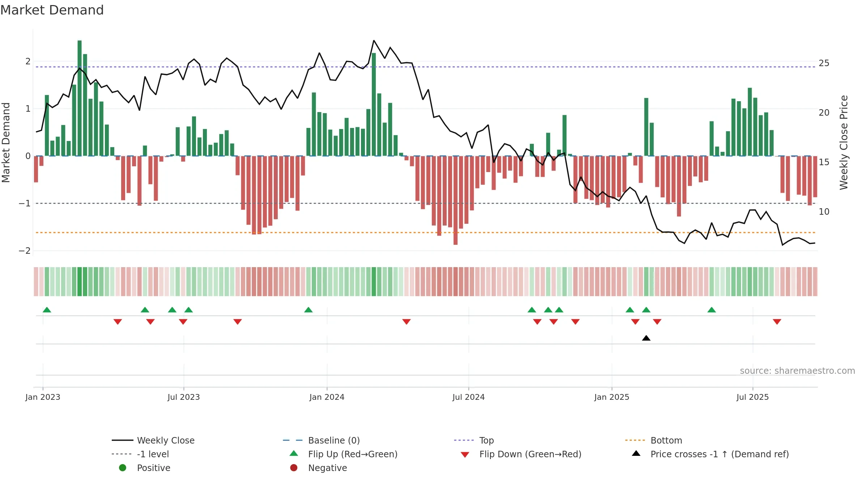Select the first green flip-up marker at Jan 2023
Image resolution: width=868 pixels, height=488 pixels.
(x=47, y=310)
